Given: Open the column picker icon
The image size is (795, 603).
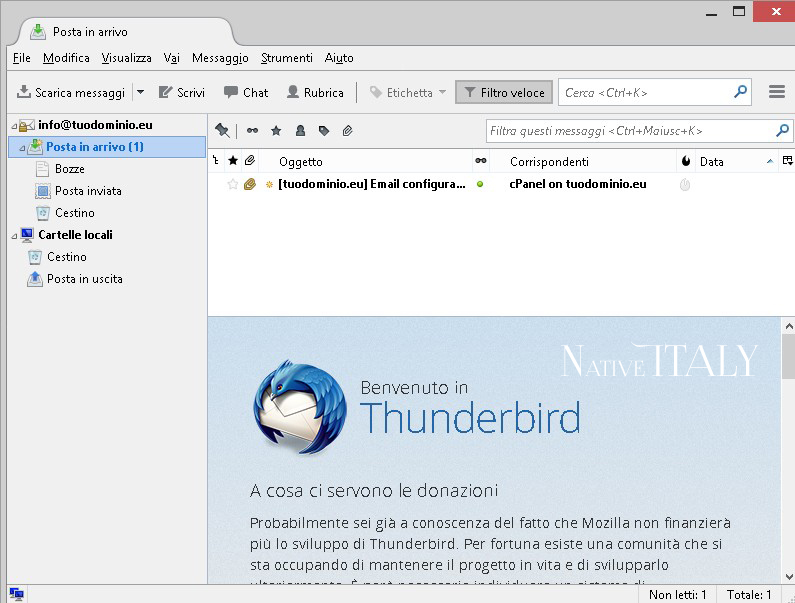Looking at the screenshot, I should [x=787, y=161].
